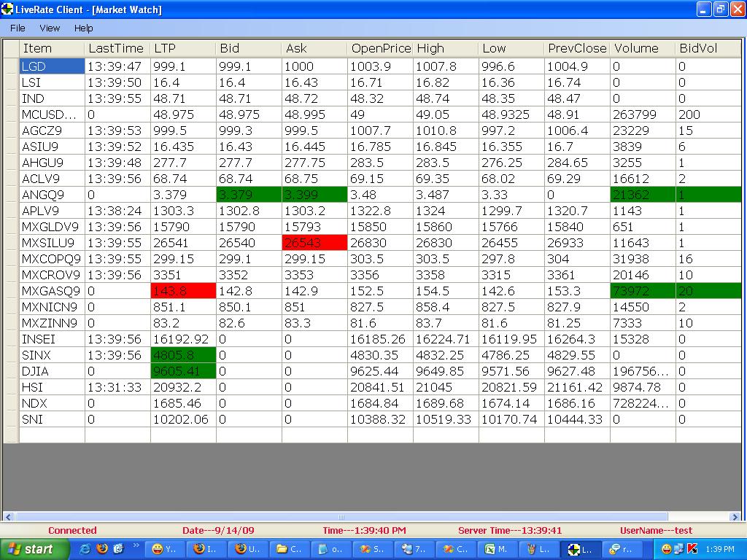Select the red Ask cell for MXSILU9

[x=314, y=243]
